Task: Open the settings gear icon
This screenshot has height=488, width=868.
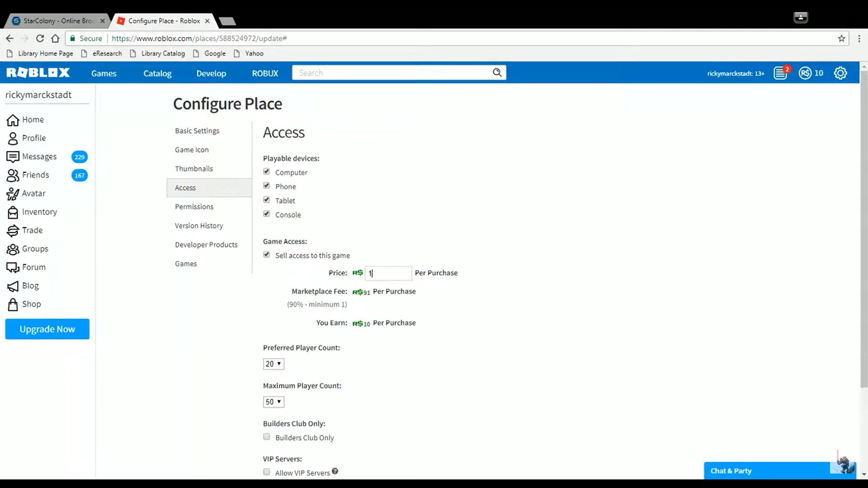Action: pos(840,73)
